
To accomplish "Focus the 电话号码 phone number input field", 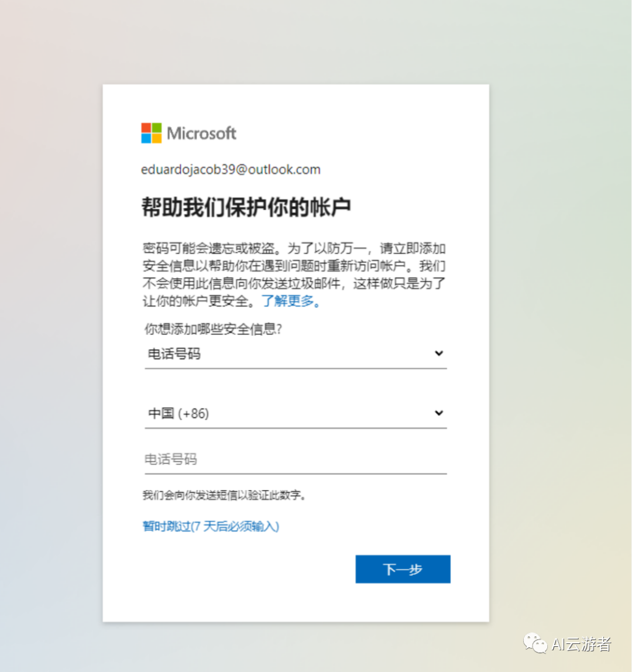I will click(x=296, y=460).
